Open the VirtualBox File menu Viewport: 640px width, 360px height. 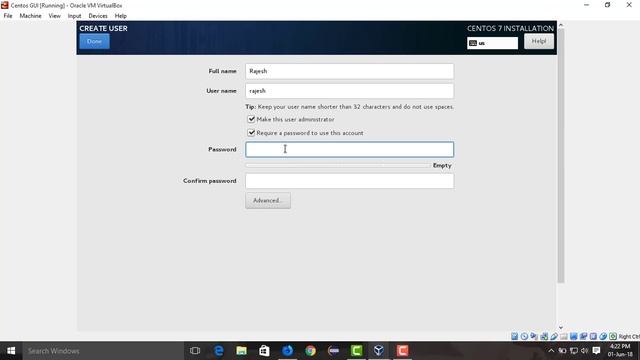click(8, 16)
